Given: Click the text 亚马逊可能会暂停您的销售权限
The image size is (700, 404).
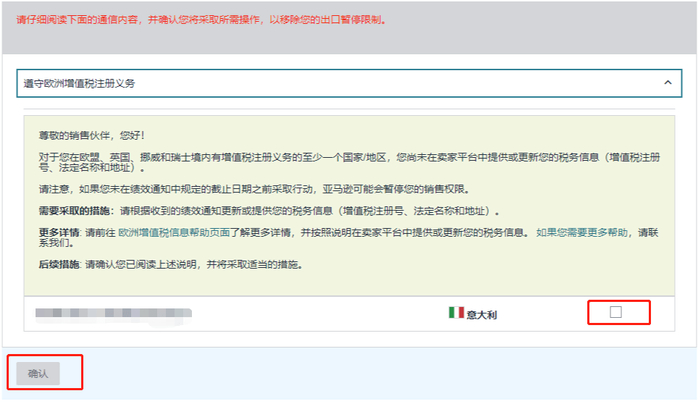Looking at the screenshot, I should tap(394, 189).
